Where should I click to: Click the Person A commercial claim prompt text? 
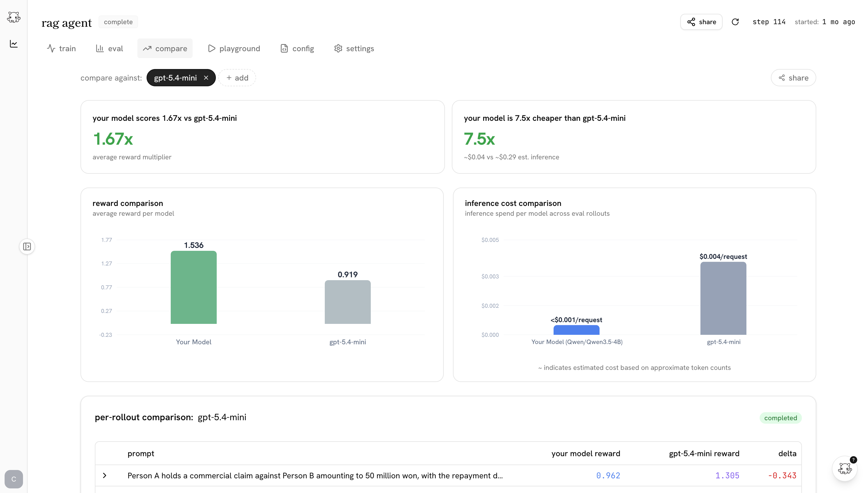[315, 475]
